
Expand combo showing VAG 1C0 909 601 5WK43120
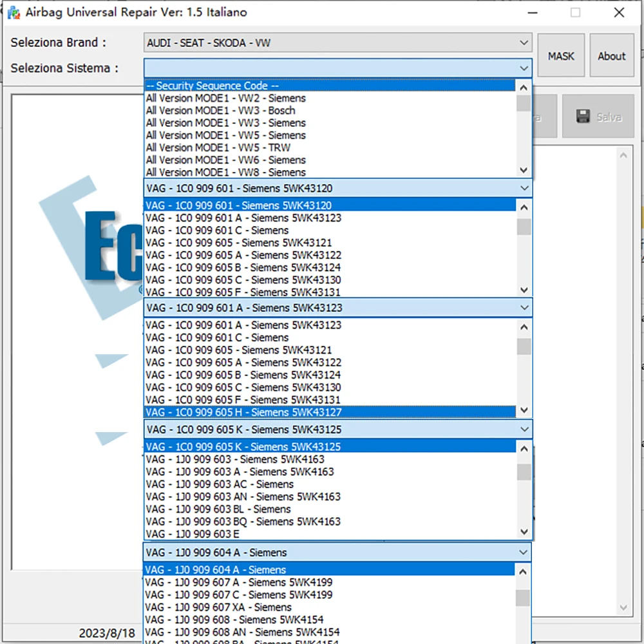point(337,188)
